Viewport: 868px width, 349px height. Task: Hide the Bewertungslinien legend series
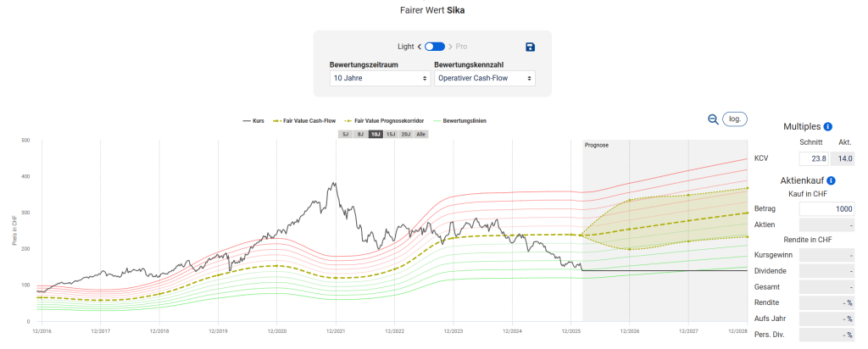coord(459,121)
